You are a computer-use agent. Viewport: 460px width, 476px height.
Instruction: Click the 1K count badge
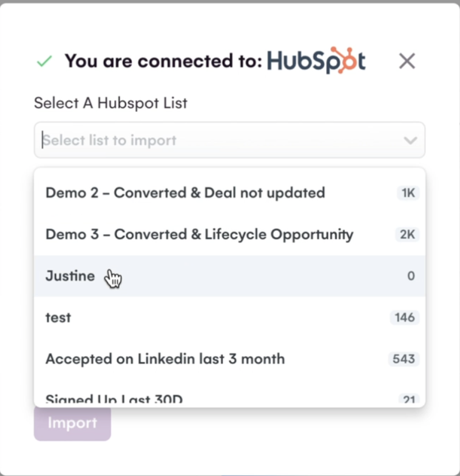(408, 193)
